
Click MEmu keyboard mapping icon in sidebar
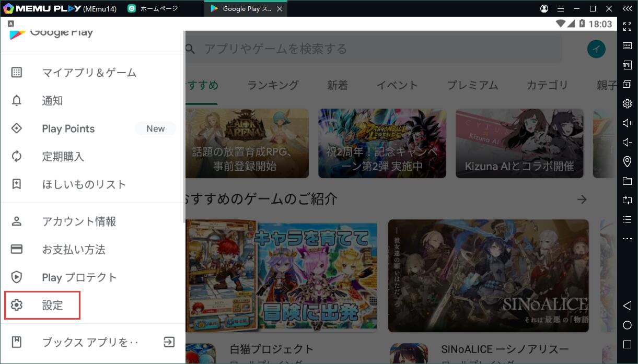[627, 46]
